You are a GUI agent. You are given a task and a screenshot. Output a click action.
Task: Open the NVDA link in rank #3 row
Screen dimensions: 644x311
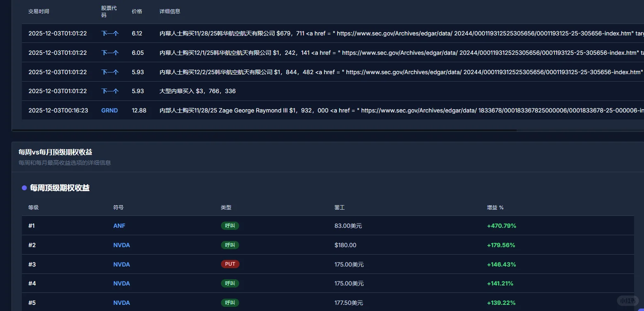(122, 264)
